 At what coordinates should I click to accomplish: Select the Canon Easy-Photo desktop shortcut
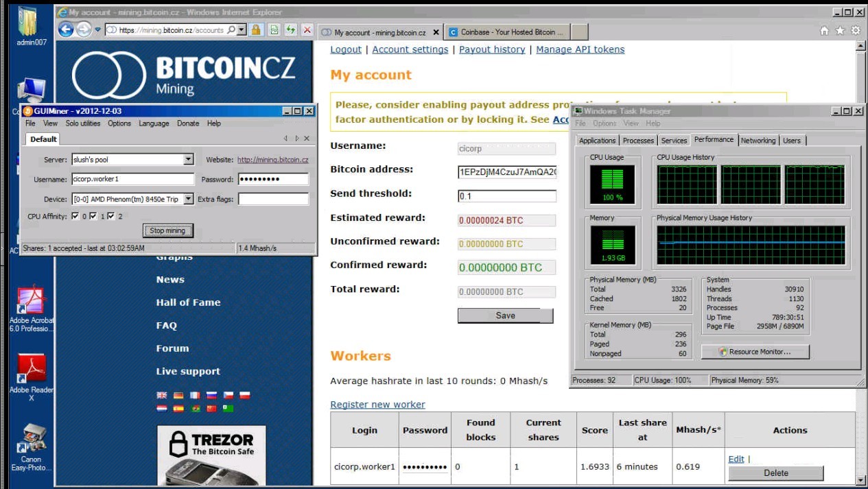coord(31,447)
